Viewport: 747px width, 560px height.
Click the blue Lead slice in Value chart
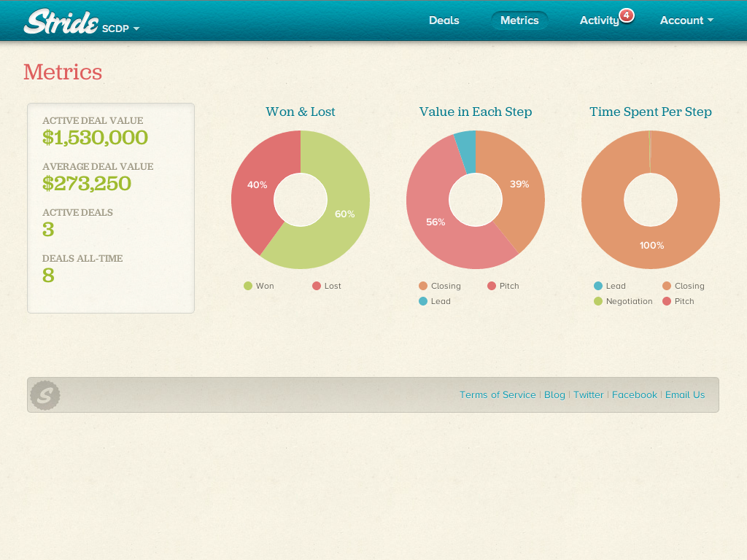[466, 152]
